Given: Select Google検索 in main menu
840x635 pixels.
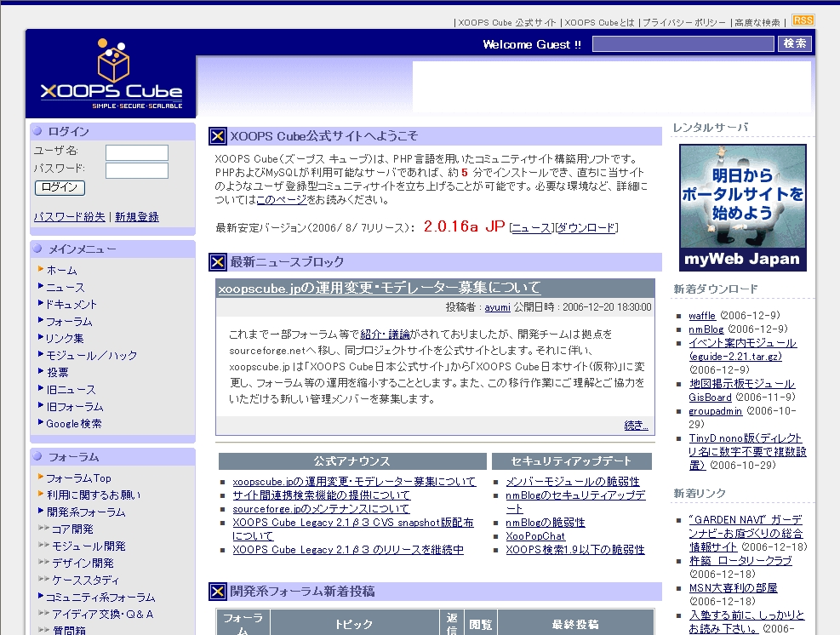Looking at the screenshot, I should [74, 424].
